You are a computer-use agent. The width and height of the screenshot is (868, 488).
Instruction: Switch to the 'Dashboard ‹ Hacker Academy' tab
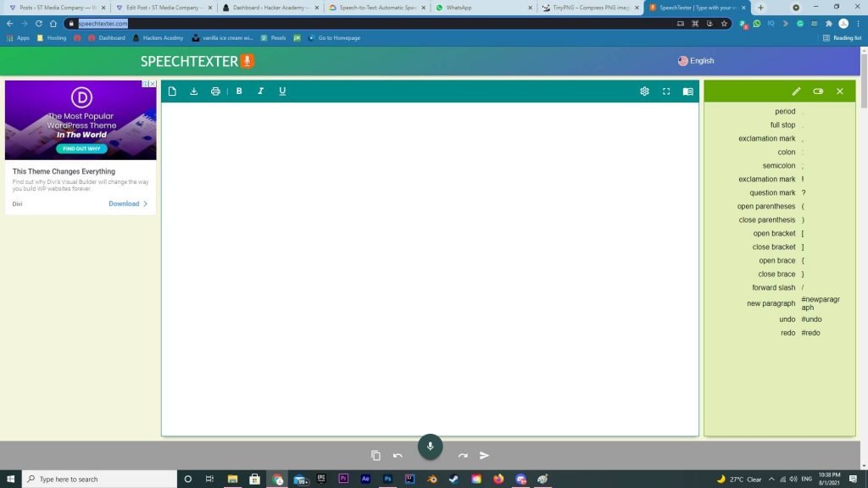[270, 8]
